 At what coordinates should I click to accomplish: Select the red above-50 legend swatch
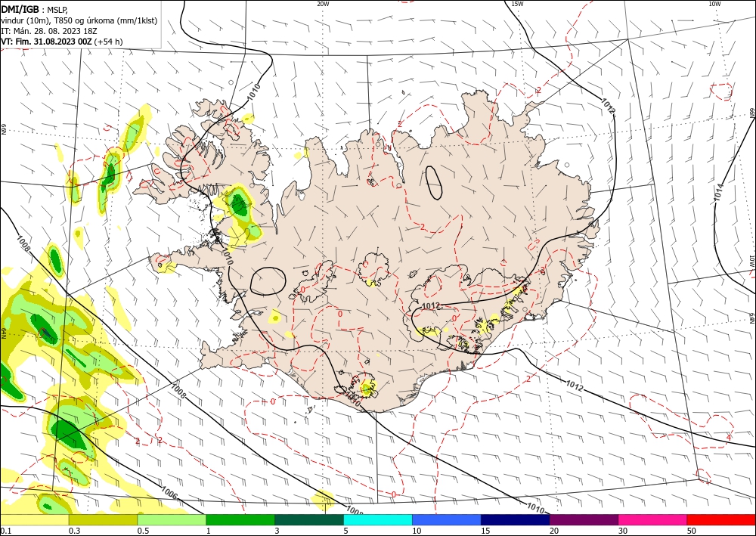tap(721, 519)
